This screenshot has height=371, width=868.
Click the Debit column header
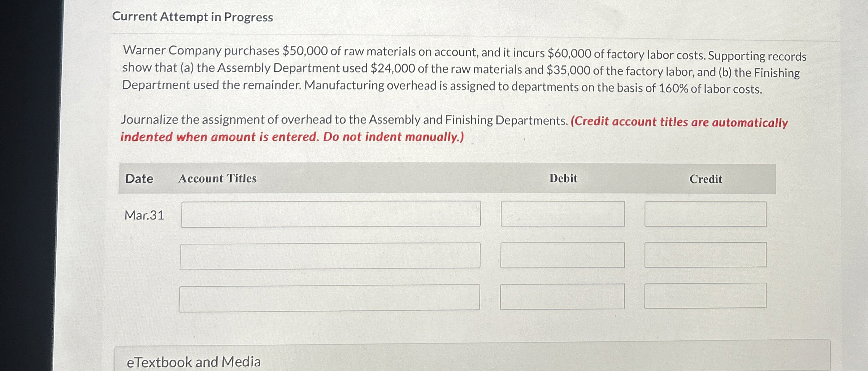click(x=563, y=178)
